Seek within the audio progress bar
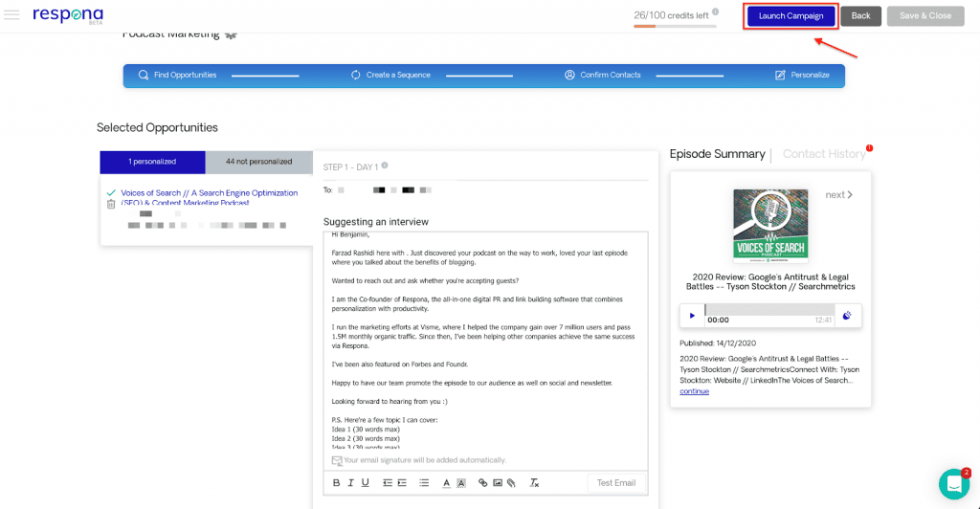 (769, 310)
